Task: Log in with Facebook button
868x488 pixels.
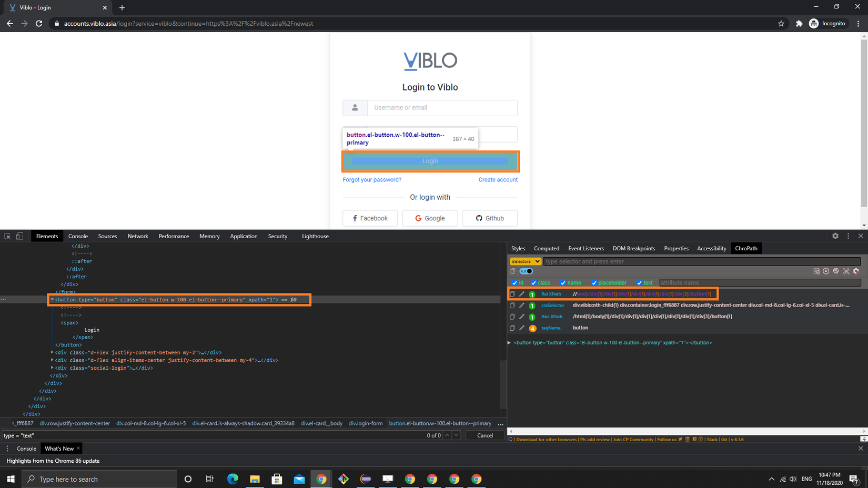Action: [370, 218]
